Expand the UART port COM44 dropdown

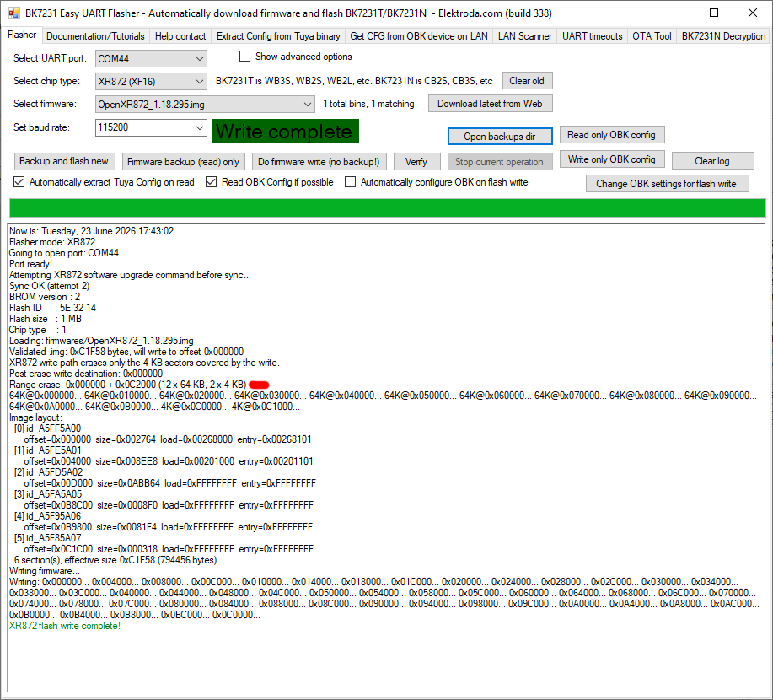point(199,59)
